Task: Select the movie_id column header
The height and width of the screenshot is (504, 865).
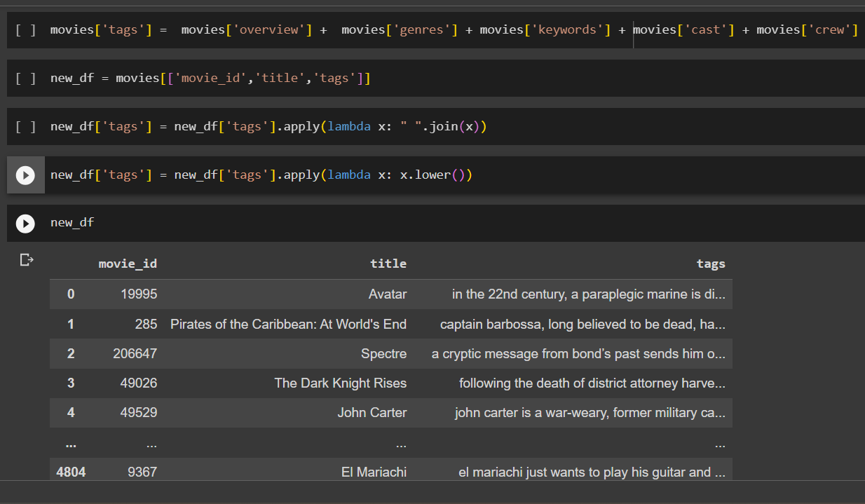Action: [x=128, y=264]
